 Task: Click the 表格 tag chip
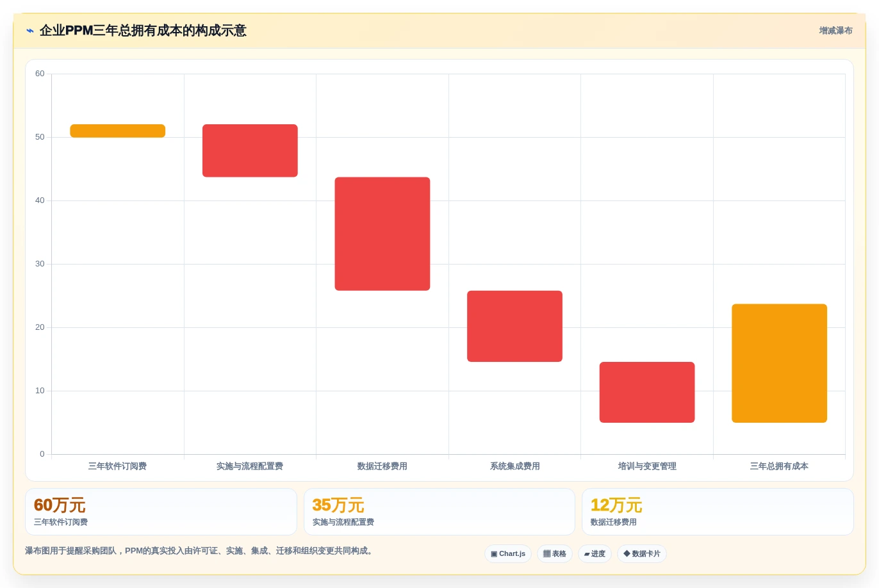point(555,553)
